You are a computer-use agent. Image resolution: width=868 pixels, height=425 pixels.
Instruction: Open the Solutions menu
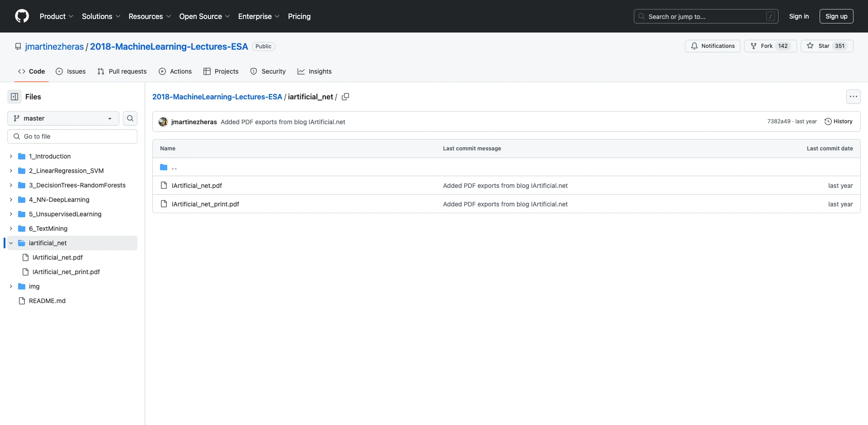[x=101, y=16]
